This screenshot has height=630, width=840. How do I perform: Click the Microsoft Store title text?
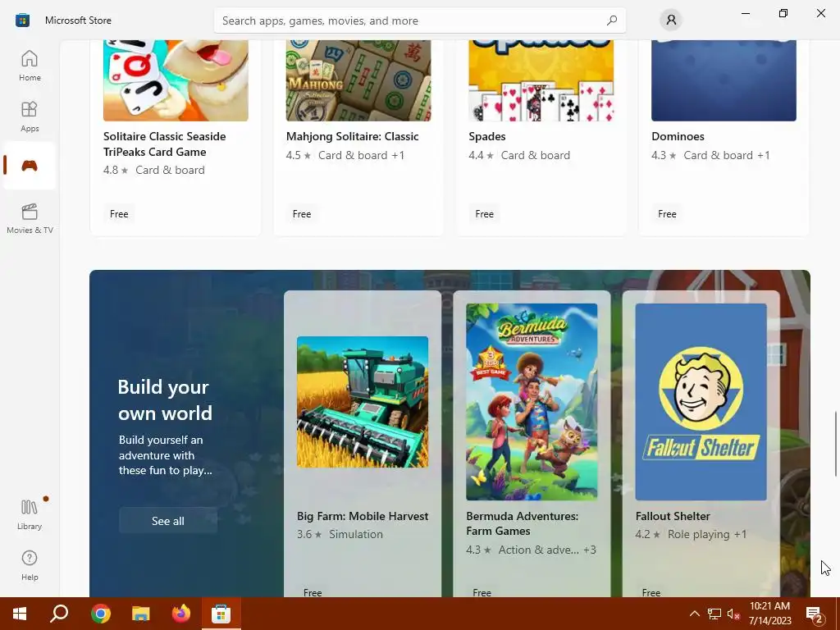click(78, 21)
